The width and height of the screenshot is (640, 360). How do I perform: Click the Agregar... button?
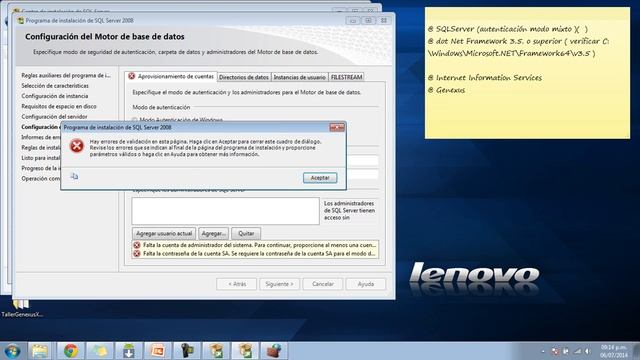(213, 233)
